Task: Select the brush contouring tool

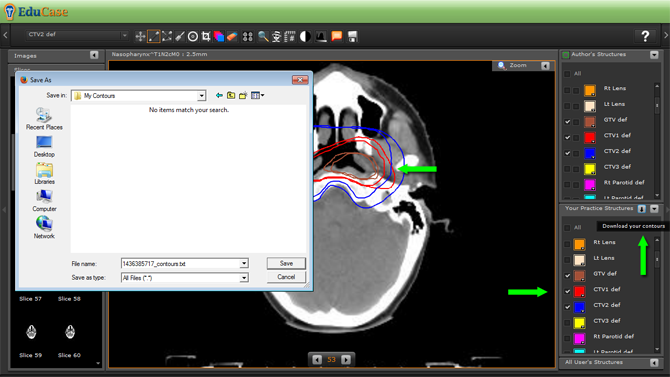Action: pos(180,37)
